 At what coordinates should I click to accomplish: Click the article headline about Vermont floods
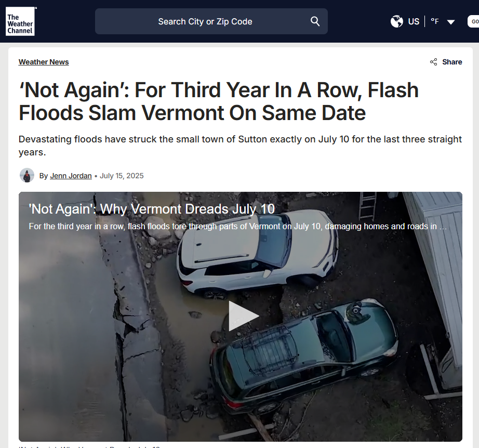(218, 101)
